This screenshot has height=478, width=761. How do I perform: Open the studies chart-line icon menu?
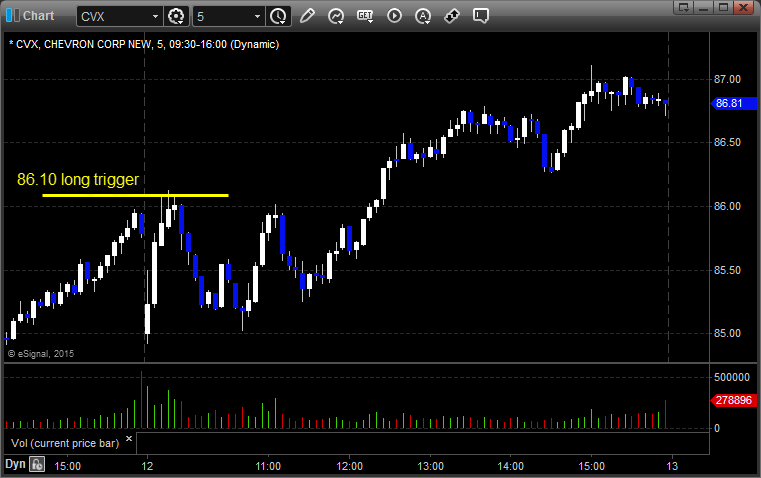tap(336, 16)
